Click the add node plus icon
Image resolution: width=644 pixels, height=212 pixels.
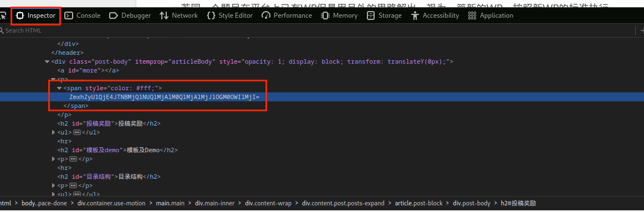(642, 30)
